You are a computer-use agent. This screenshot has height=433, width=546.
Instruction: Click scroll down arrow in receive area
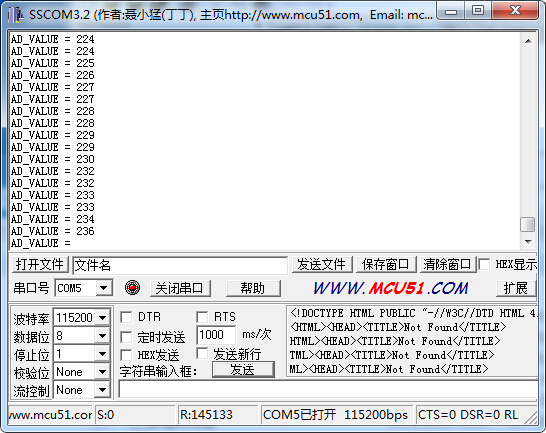[528, 241]
